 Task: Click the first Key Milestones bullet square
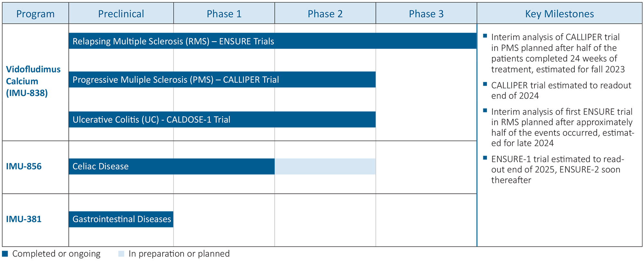pyautogui.click(x=485, y=36)
